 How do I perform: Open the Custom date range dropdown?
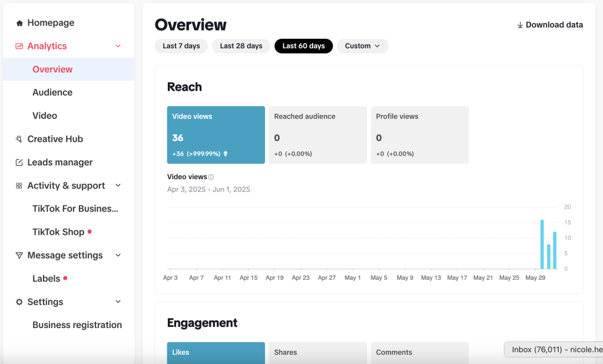362,46
